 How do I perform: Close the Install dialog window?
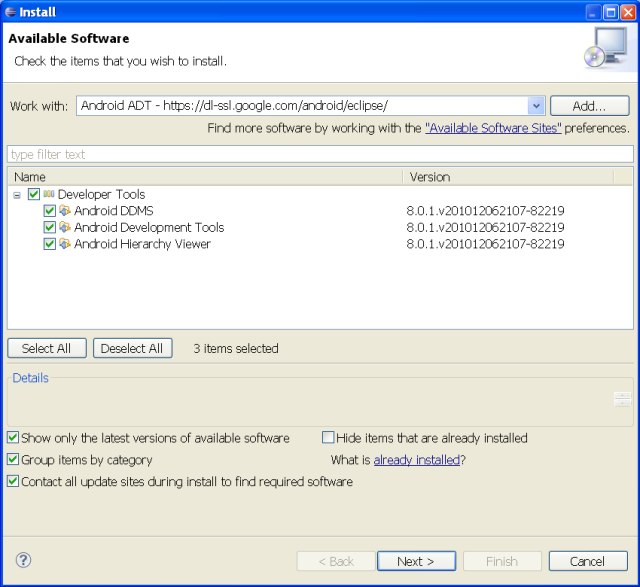coord(628,13)
